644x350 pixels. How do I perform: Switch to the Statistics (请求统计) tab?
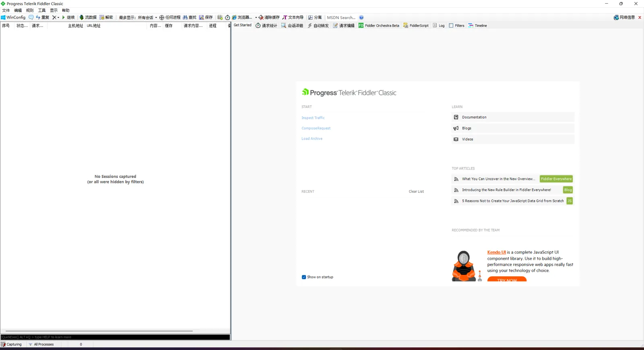pyautogui.click(x=266, y=25)
